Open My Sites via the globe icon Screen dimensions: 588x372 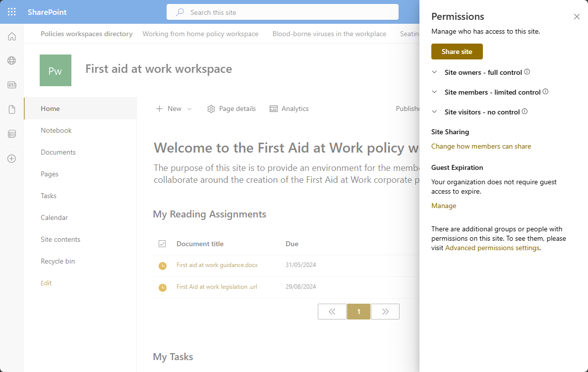tap(11, 60)
